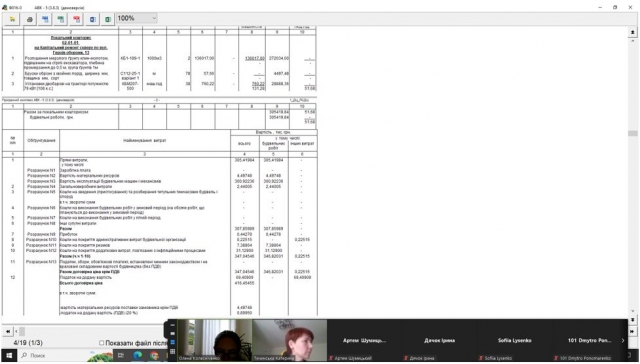640x364 pixels.
Task: Open Google Chrome from taskbar
Action: click(x=154, y=355)
